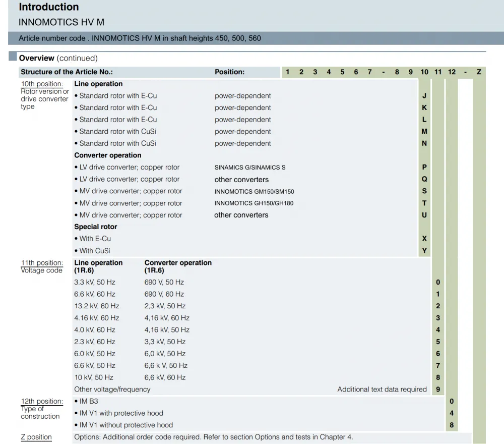Select the '10th position:' underlined label

[x=42, y=84]
